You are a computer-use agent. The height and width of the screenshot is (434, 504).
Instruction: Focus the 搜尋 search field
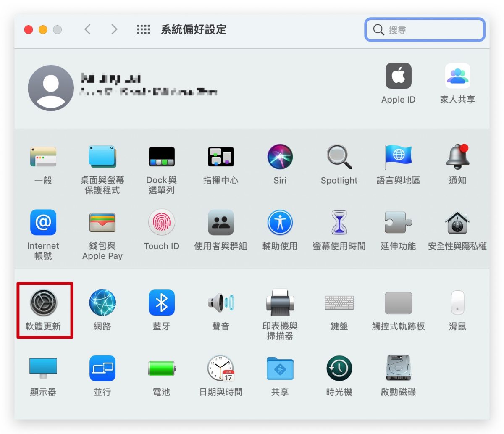[x=425, y=30]
